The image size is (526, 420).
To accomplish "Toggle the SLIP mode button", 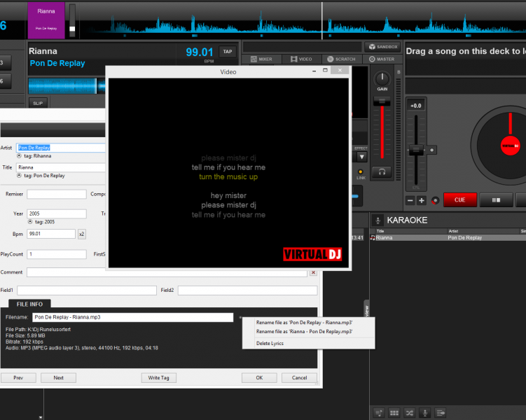I will coord(38,103).
